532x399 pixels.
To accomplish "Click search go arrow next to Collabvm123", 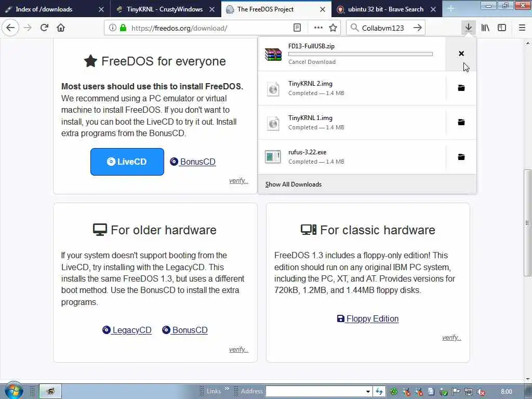I will [x=418, y=28].
